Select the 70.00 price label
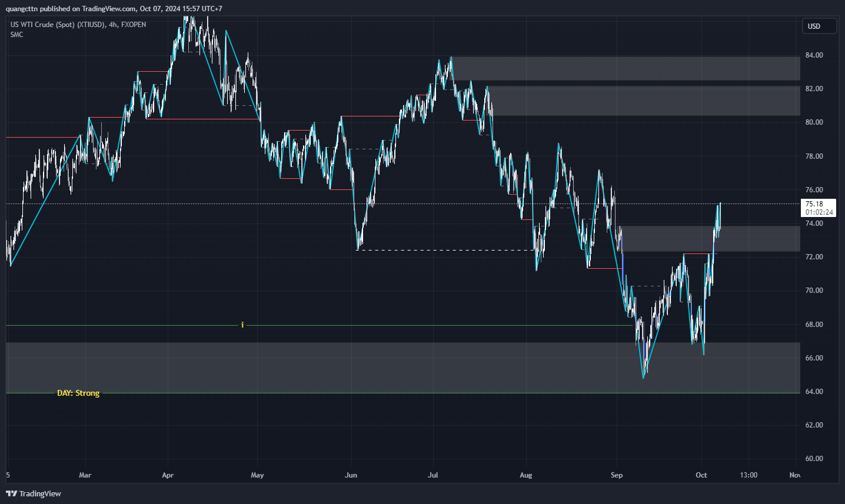The width and height of the screenshot is (845, 504). coord(814,291)
